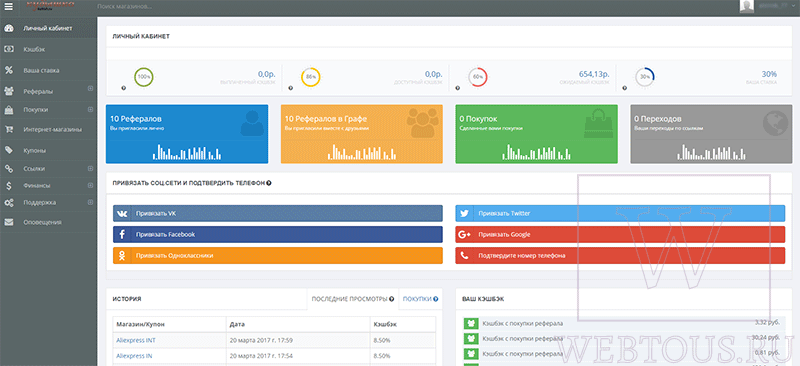Open the hamburger menu icon
The height and width of the screenshot is (366, 800).
tap(9, 7)
